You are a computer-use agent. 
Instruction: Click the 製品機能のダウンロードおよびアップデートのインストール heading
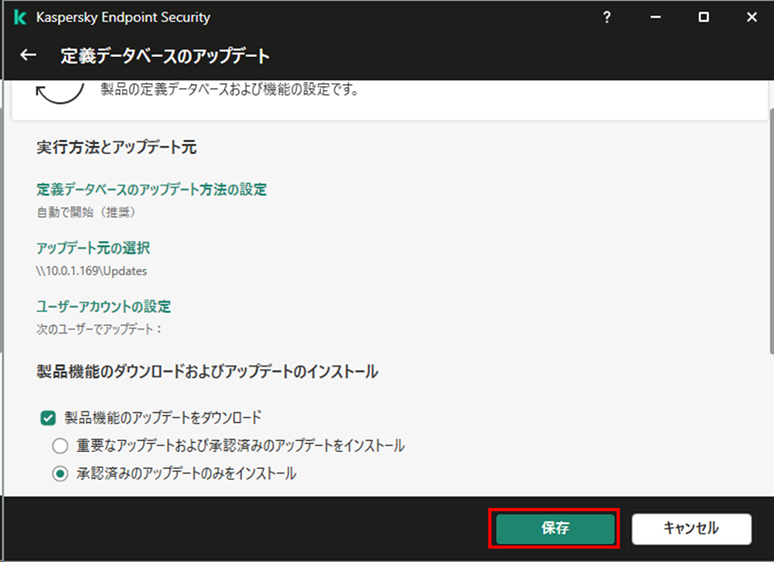[207, 372]
